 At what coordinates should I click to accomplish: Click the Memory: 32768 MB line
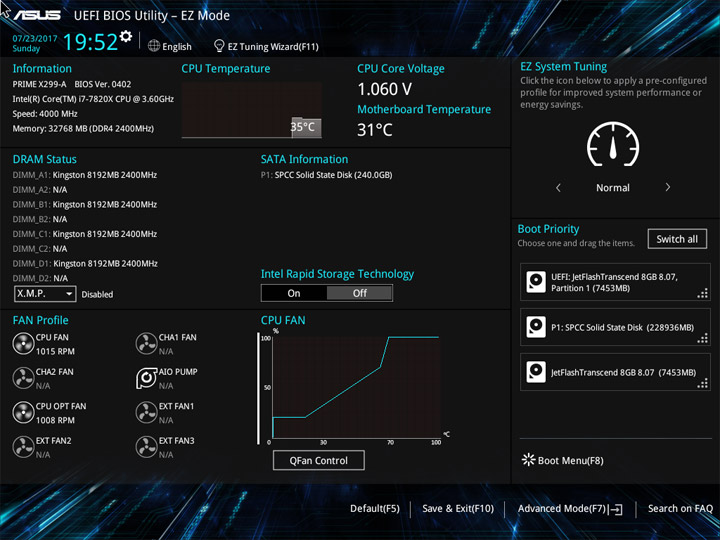(x=83, y=129)
